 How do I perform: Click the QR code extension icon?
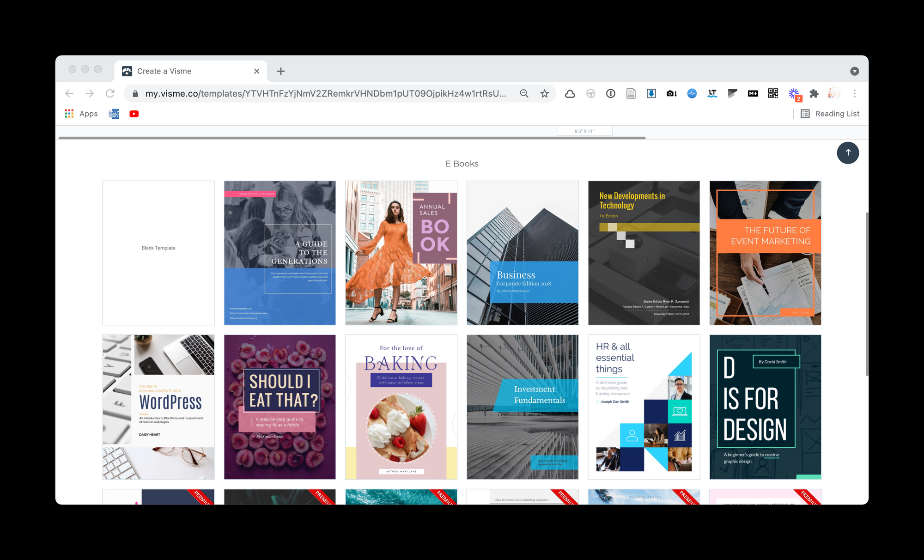(773, 93)
